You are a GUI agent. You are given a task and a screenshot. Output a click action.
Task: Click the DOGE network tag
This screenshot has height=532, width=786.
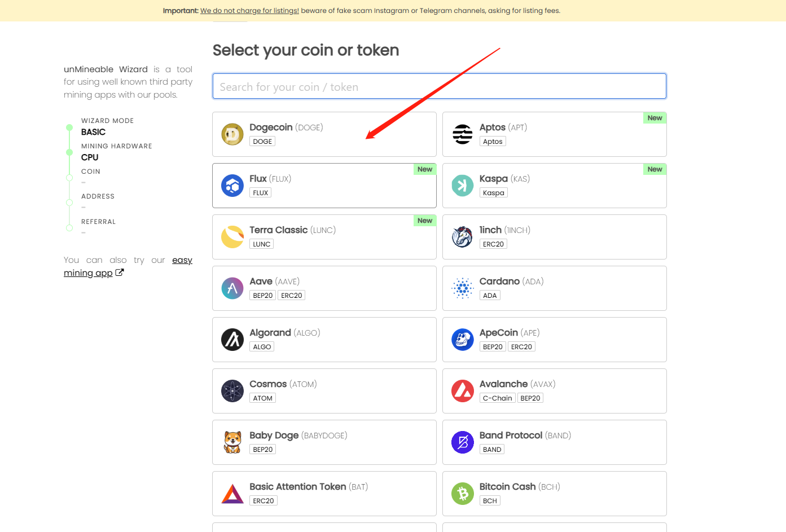pos(262,142)
